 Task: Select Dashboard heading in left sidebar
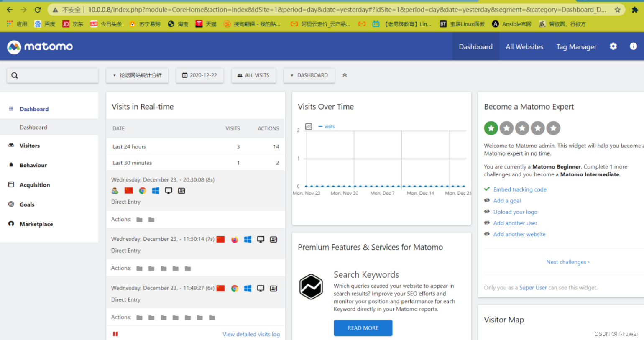(34, 109)
